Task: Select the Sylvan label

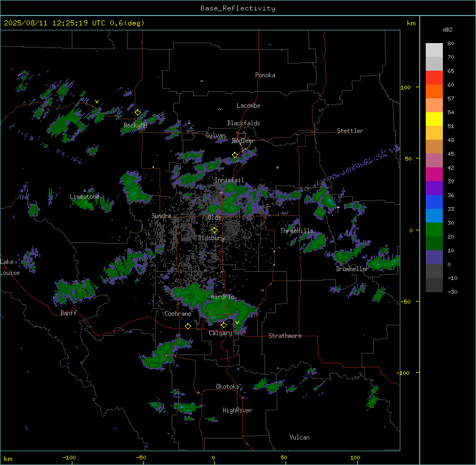Action: (215, 135)
